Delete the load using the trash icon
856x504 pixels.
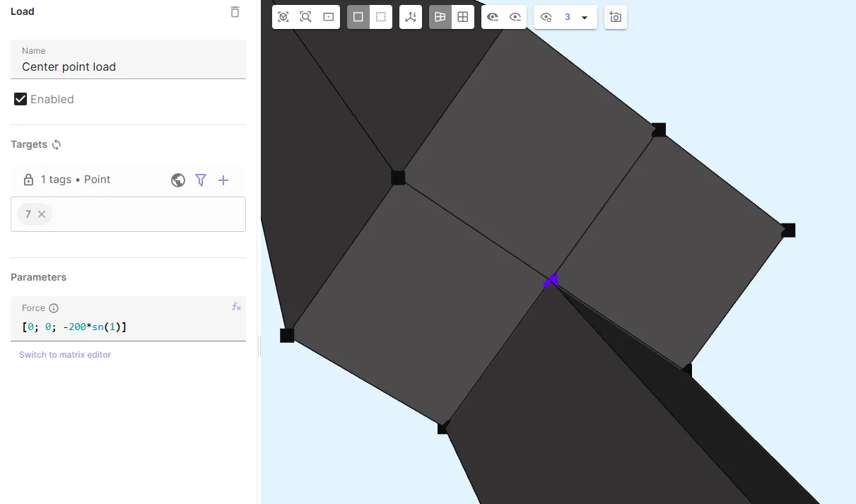click(x=235, y=12)
